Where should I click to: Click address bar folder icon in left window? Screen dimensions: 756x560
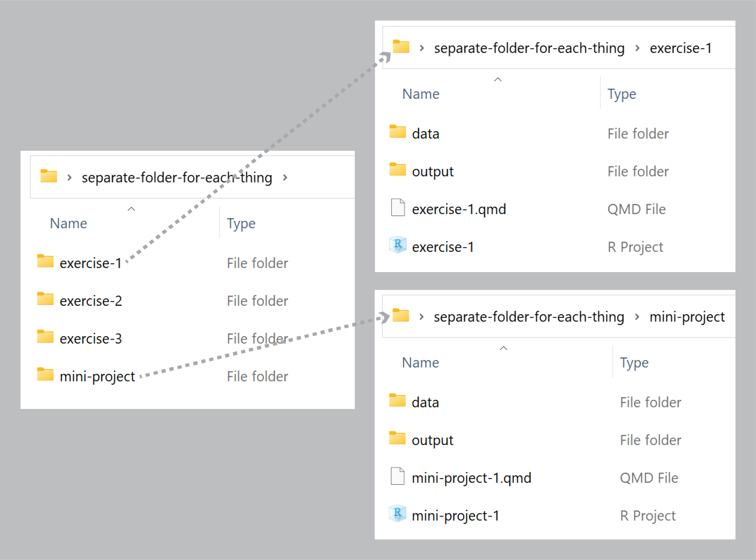(49, 176)
